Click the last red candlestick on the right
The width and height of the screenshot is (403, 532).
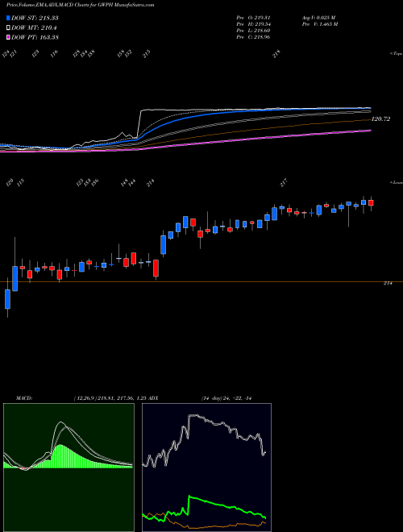(371, 202)
